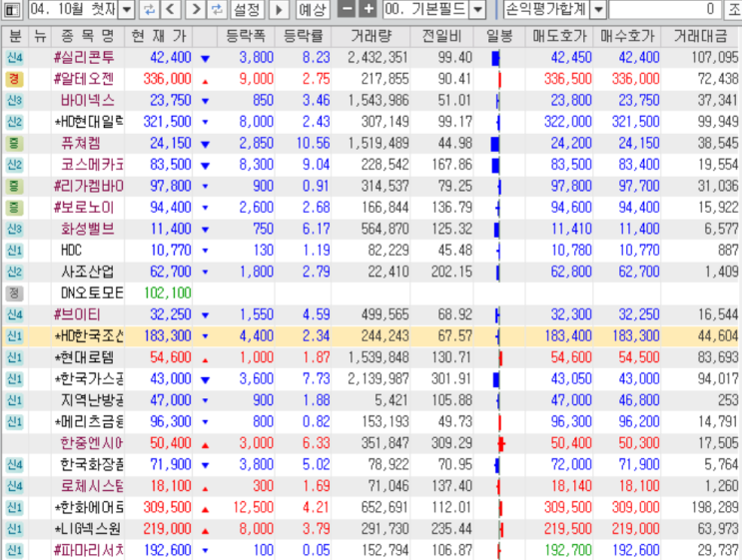Viewport: 742px width, 560px height.
Task: Click the 신3 badge on 화성밸브 row
Action: click(x=14, y=229)
